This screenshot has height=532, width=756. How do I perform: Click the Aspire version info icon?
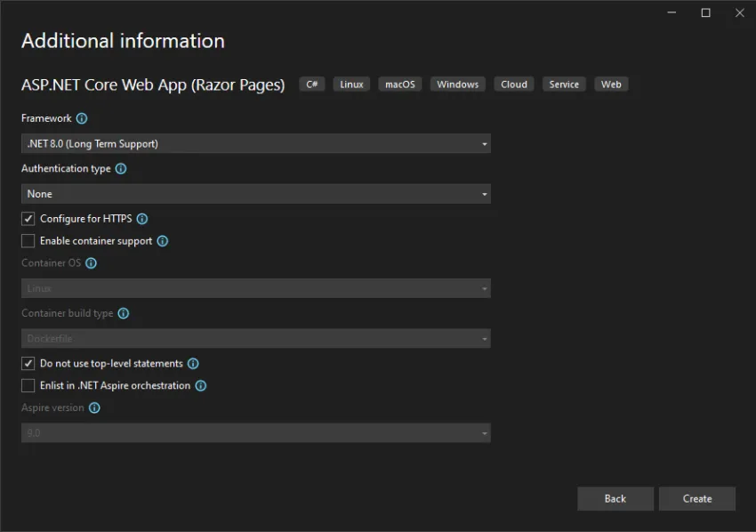[96, 407]
